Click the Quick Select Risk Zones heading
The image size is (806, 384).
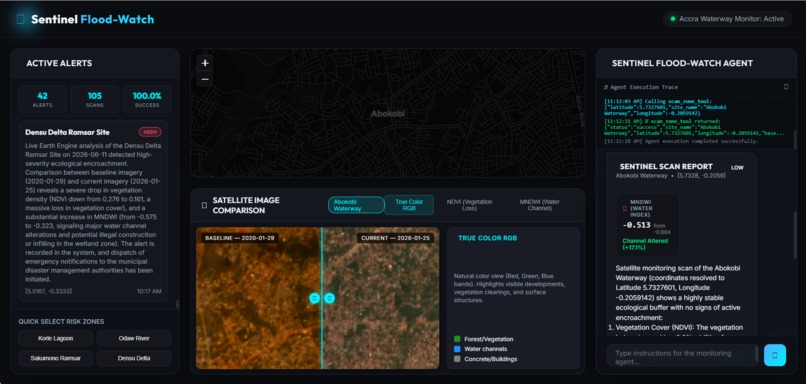(61, 322)
